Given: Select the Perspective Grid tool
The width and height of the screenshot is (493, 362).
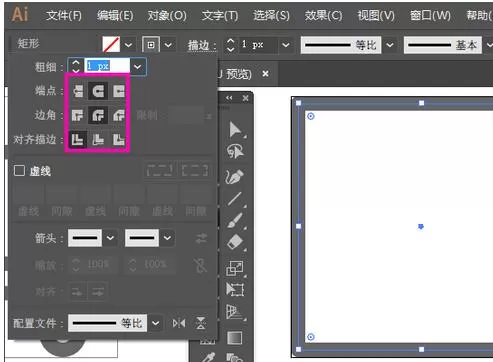Looking at the screenshot, I should (235, 312).
